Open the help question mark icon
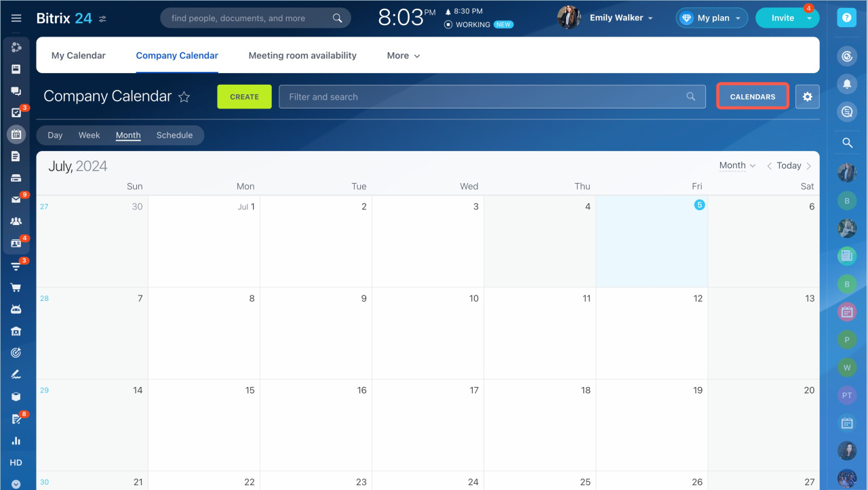Screen dimensions: 868x490 pos(846,18)
